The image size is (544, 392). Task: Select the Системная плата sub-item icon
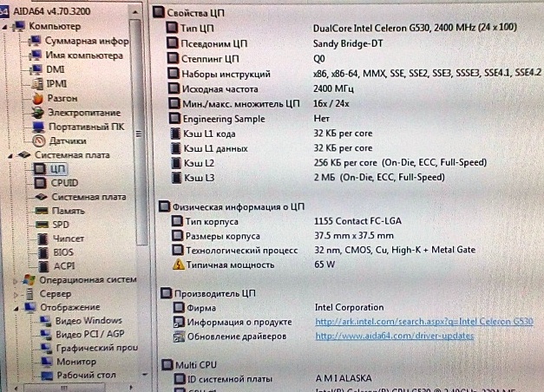[x=42, y=197]
